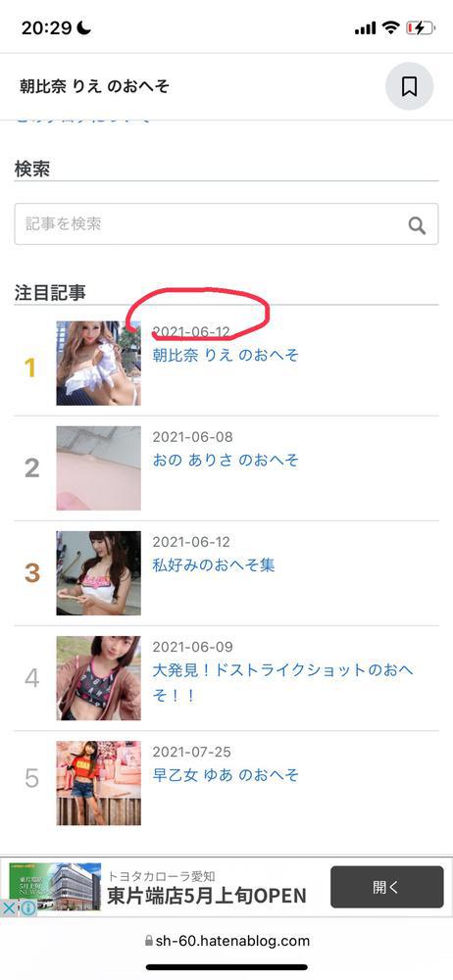Screen dimensions: 453x980
Task: Click the 記事を検索 search field
Action: 226,223
